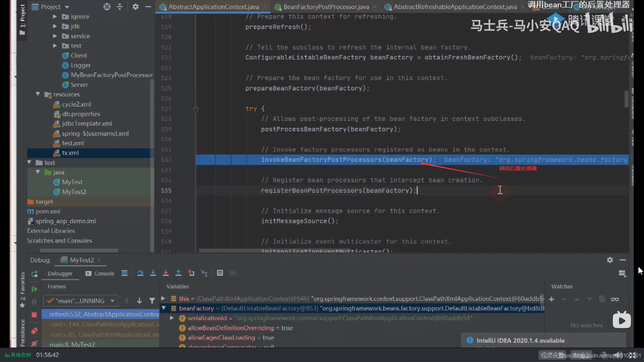Expand the 'this' variable node

point(163,298)
